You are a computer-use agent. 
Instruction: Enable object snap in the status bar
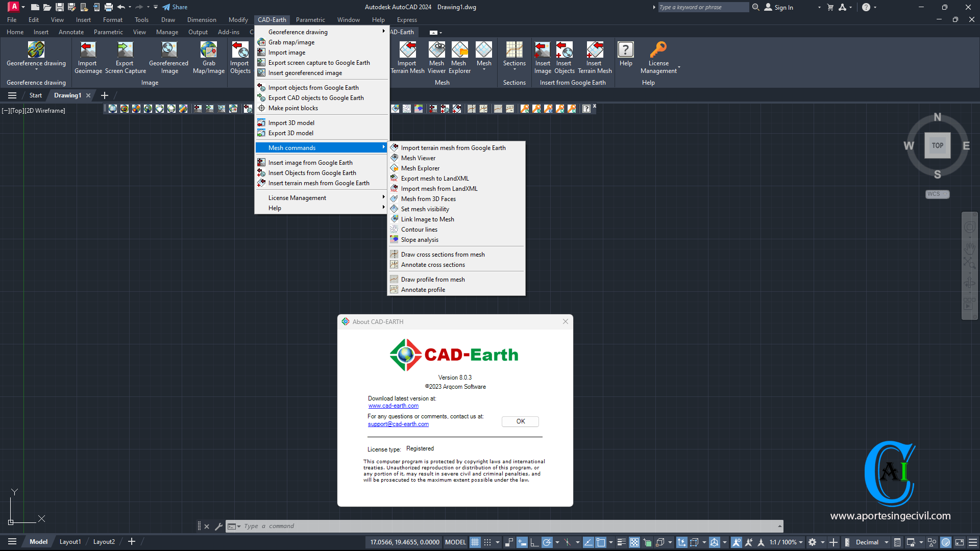(x=600, y=542)
